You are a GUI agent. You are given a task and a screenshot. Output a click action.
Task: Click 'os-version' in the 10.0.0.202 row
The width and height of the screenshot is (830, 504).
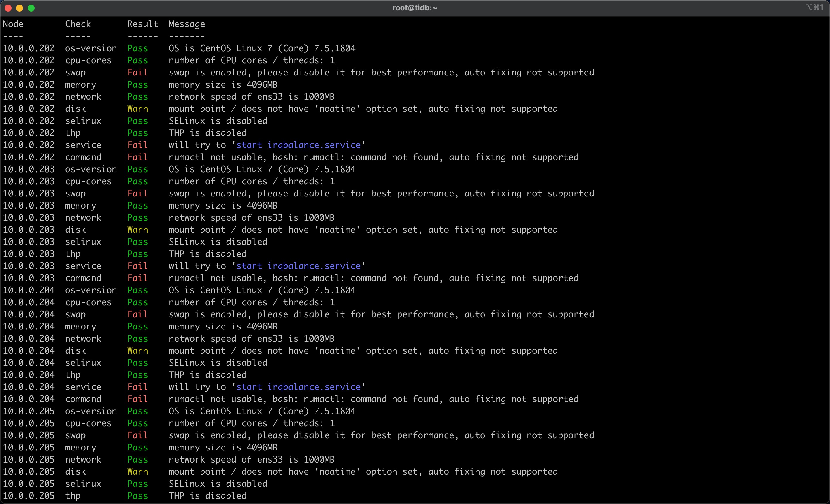[91, 48]
